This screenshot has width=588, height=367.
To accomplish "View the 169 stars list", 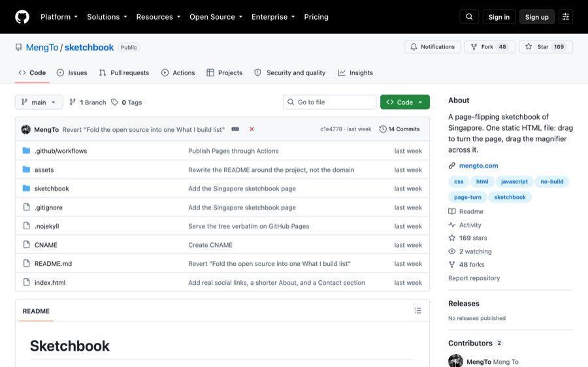I will [x=468, y=238].
